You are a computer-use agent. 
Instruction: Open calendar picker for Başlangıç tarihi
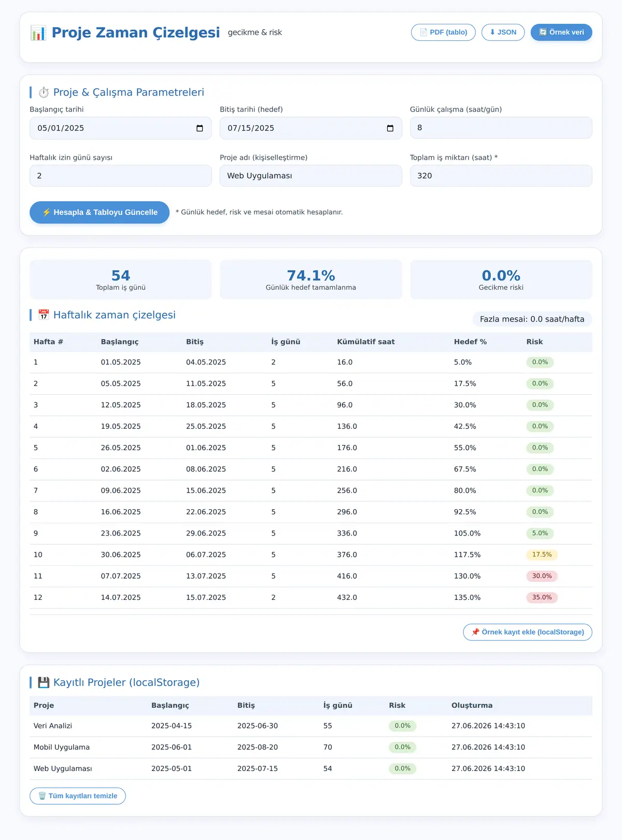tap(200, 128)
